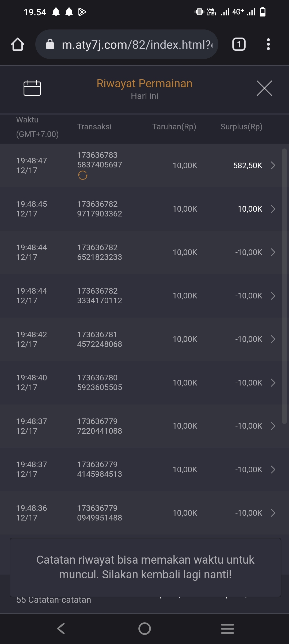289x644 pixels.
Task: Tap the refresh icon under transaction 5837405697
Action: pyautogui.click(x=83, y=175)
